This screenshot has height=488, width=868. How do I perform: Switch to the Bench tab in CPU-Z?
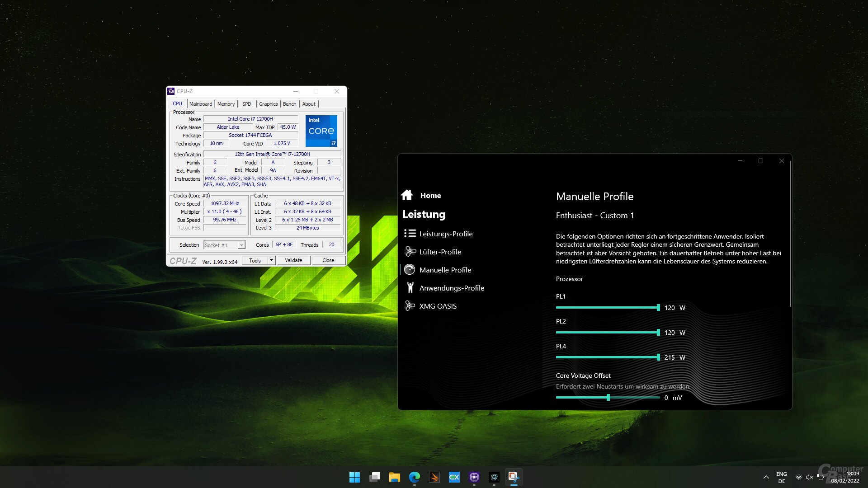pos(290,104)
